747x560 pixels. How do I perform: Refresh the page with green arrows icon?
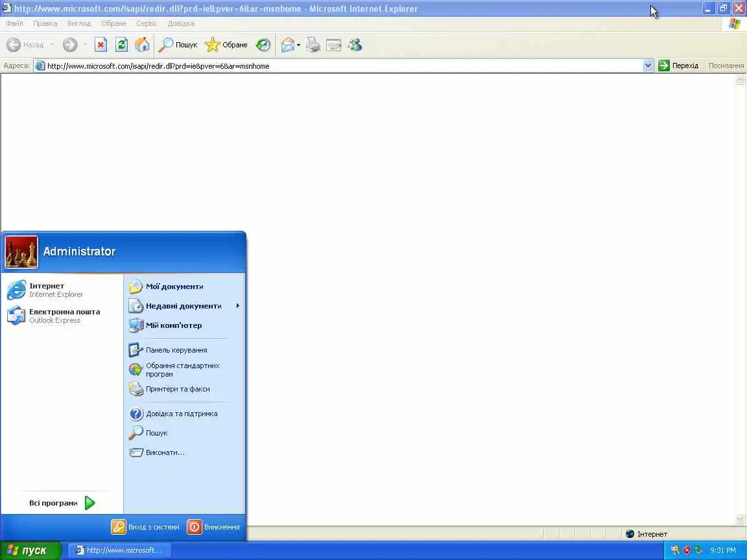(x=121, y=45)
